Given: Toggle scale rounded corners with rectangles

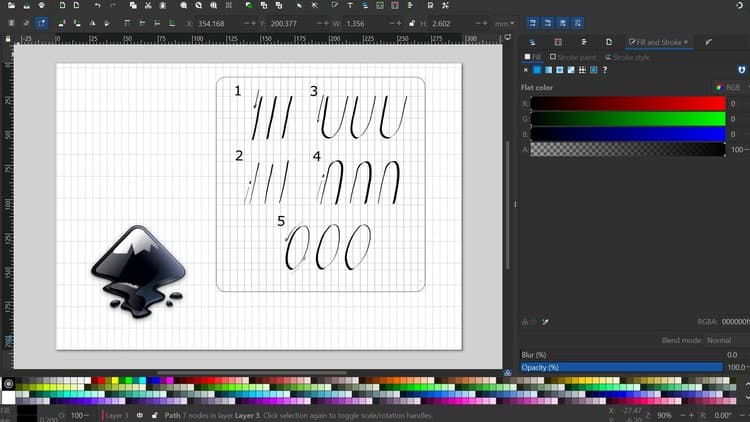Looking at the screenshot, I should 548,23.
